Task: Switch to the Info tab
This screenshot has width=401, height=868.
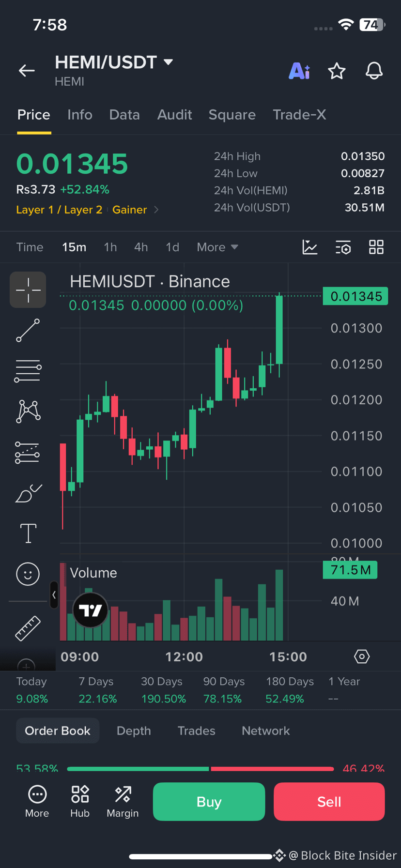Action: (80, 115)
